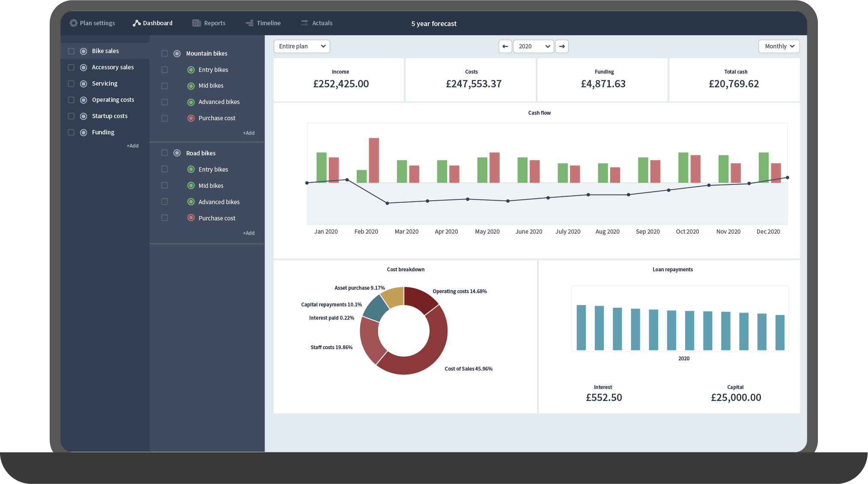Open Plan settings gear icon

click(x=74, y=23)
